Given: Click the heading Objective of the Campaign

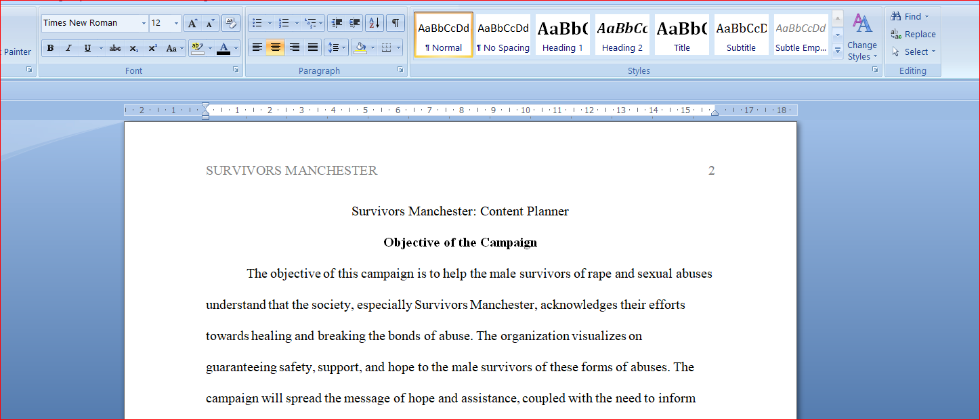Looking at the screenshot, I should 461,243.
